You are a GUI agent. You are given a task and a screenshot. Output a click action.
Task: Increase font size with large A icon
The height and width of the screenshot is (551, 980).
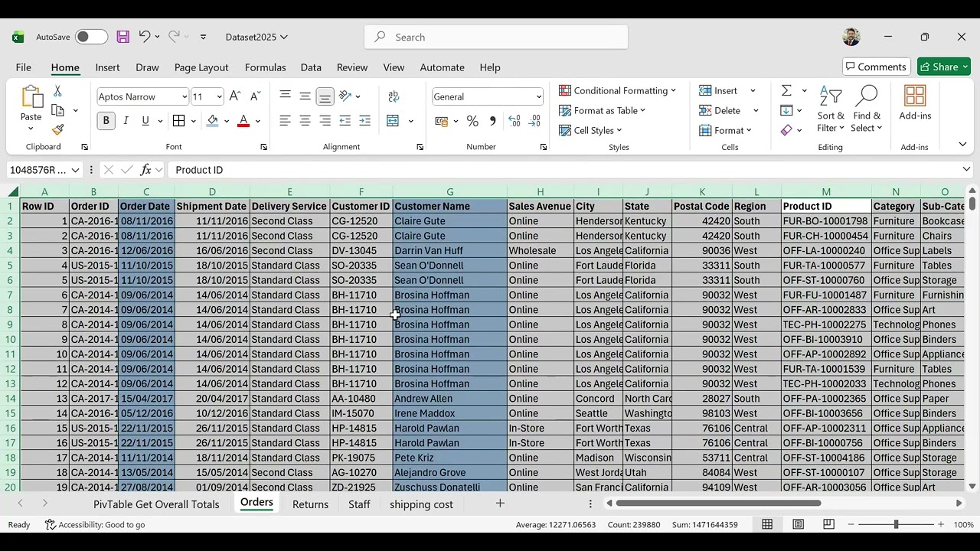pos(235,96)
